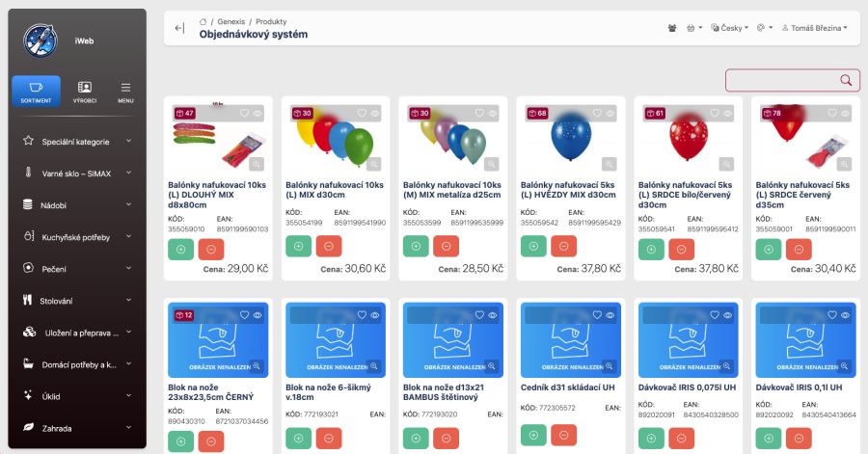This screenshot has height=454, width=868.
Task: Zoom image of MIX metalíza d25cm balloons
Action: point(493,164)
